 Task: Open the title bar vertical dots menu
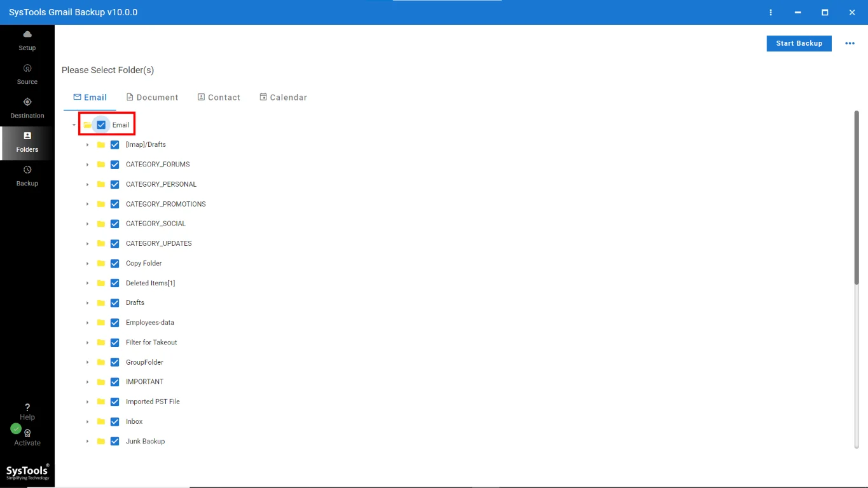click(x=771, y=12)
